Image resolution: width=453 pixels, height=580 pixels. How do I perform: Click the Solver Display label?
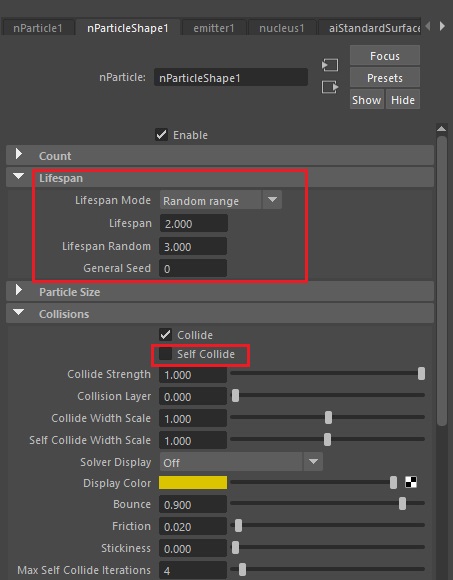[x=116, y=462]
